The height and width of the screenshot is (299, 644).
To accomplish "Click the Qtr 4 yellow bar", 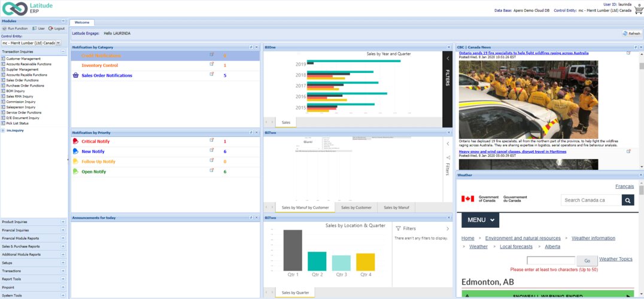I will pos(365,262).
